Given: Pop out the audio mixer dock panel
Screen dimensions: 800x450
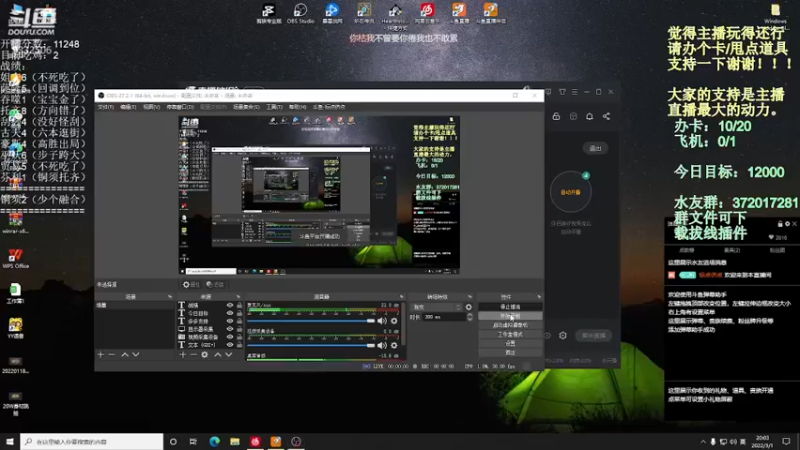Looking at the screenshot, I should (402, 296).
